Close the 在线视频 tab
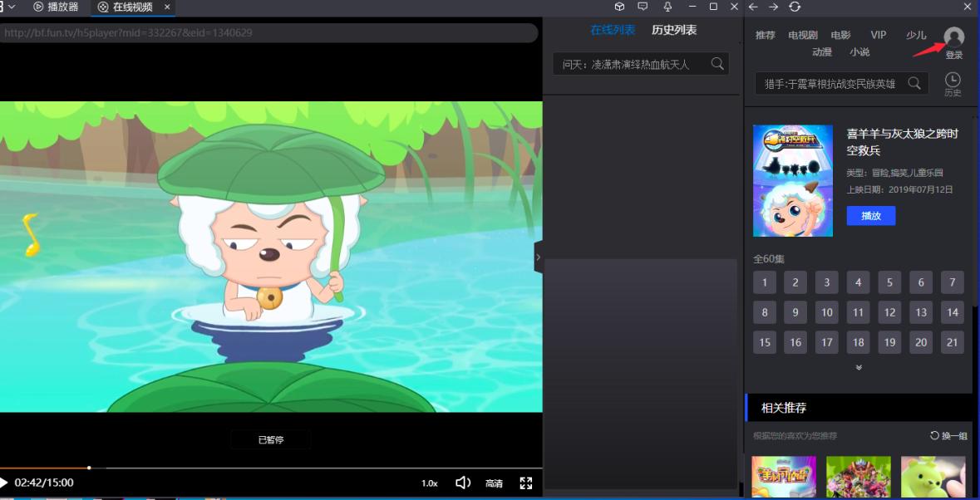This screenshot has width=980, height=500. coord(167,7)
